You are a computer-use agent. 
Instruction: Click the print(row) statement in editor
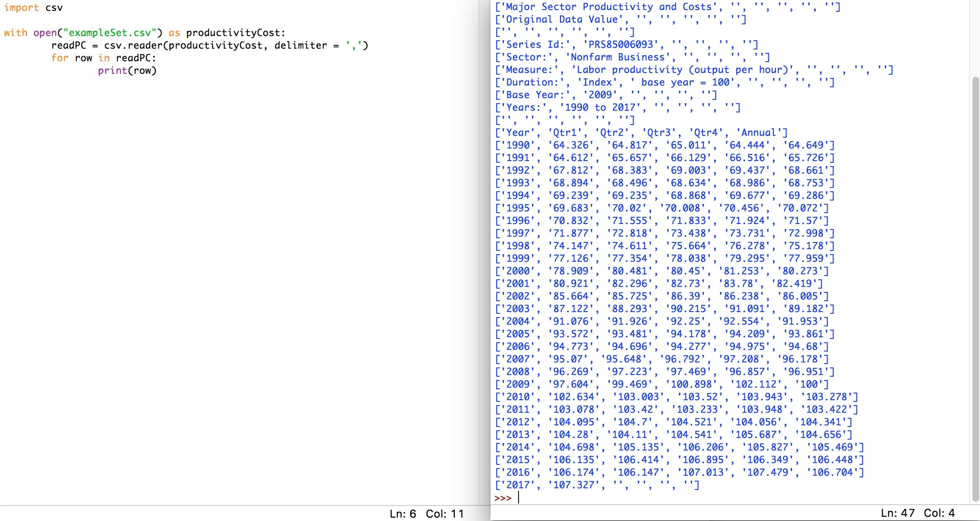click(x=127, y=70)
